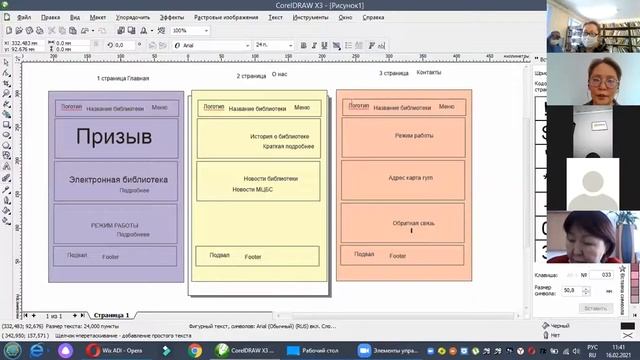This screenshot has width=640, height=360.
Task: Click the black fill color swatch
Action: point(628,326)
